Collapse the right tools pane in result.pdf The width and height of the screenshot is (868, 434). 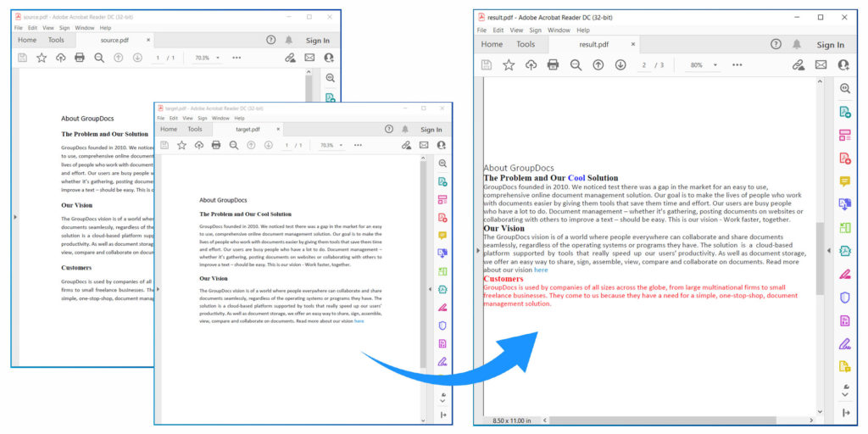coord(829,251)
